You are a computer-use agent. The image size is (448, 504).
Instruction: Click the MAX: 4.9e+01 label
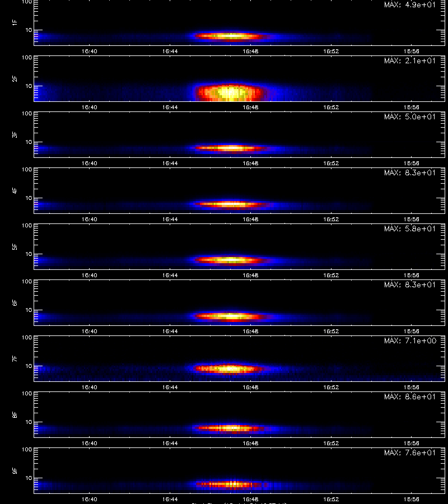(x=410, y=5)
